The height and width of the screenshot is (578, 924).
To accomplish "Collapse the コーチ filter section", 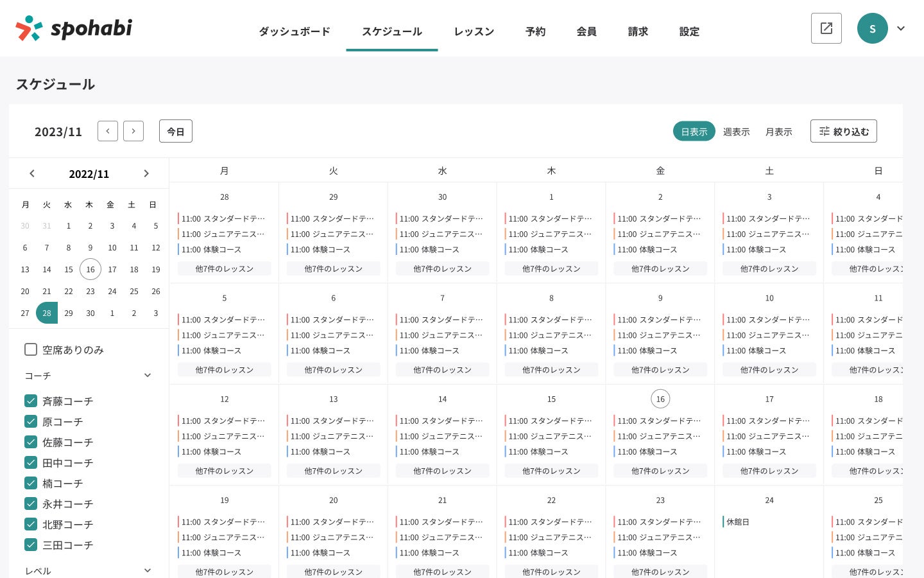I will (x=148, y=376).
